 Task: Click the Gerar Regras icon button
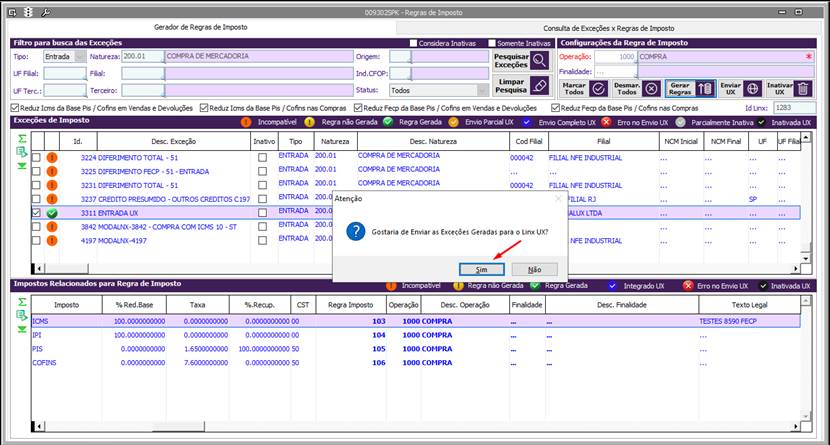point(704,88)
